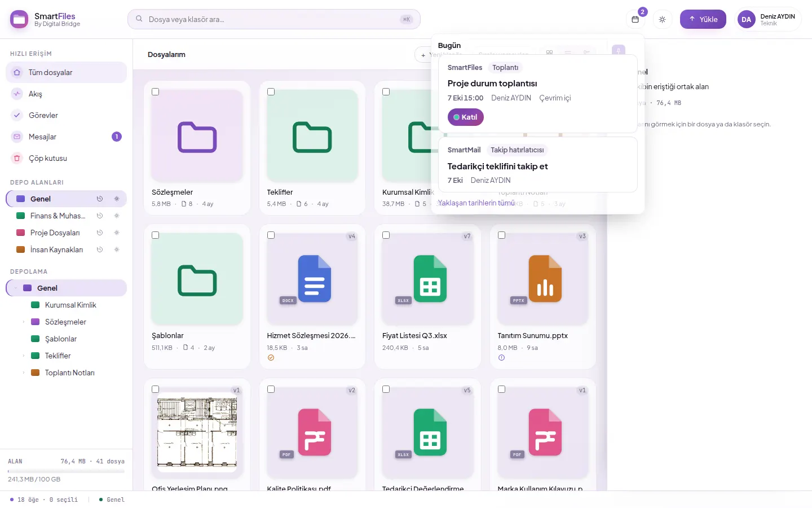The height and width of the screenshot is (508, 812).
Task: Open Mesajlar in the sidebar
Action: click(66, 137)
